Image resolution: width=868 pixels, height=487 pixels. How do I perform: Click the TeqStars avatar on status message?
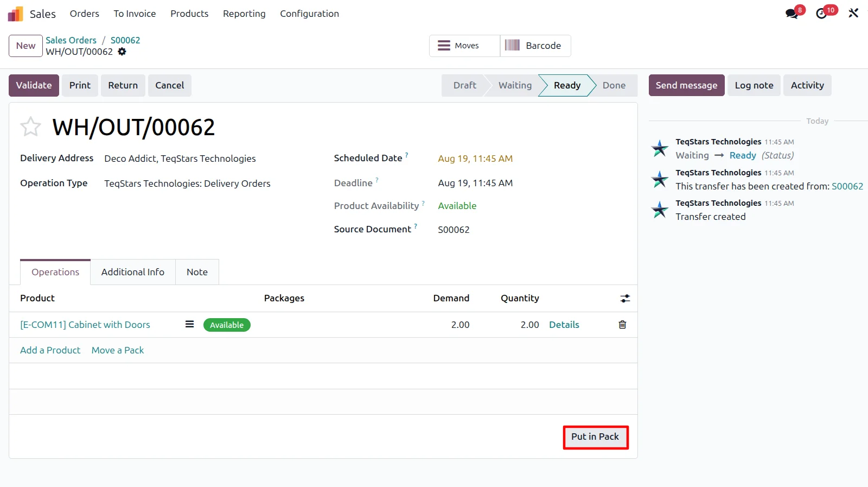[x=660, y=148]
